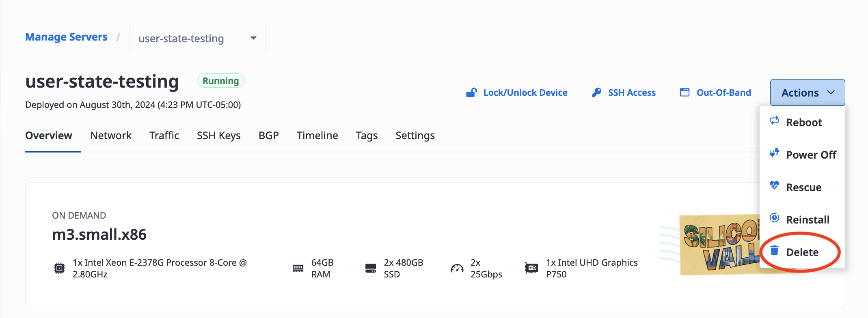Click the SSD drive icon

[371, 268]
